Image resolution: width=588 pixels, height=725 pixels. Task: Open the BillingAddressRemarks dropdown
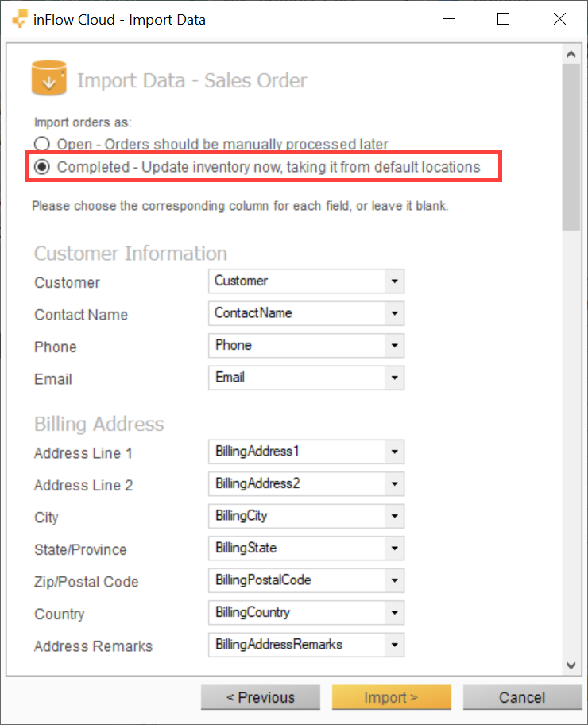[394, 645]
